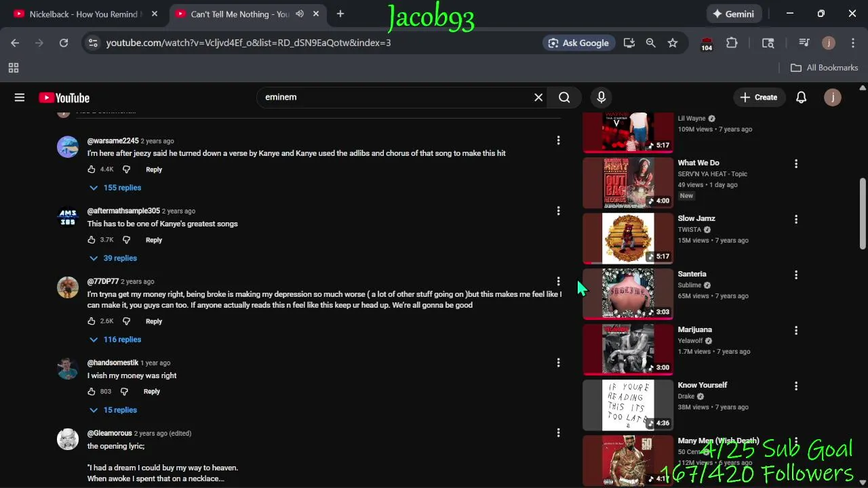Image resolution: width=868 pixels, height=488 pixels.
Task: Open Know Yourself by Drake
Action: coord(628,405)
